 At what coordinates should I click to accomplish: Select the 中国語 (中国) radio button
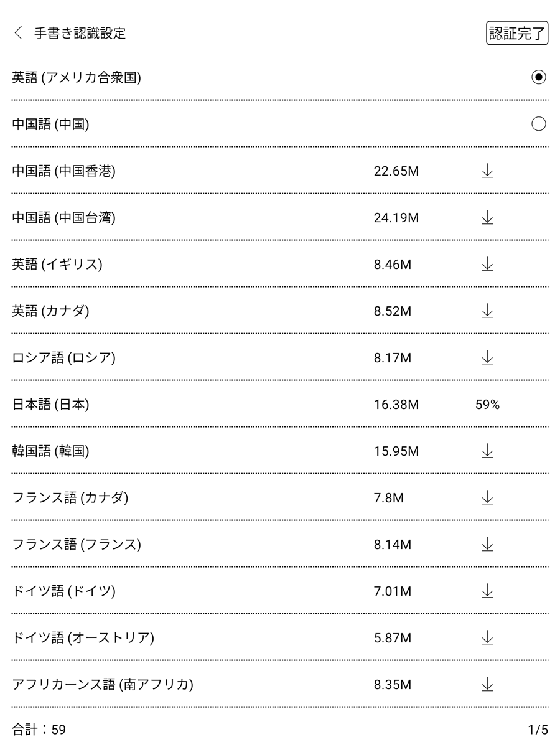pyautogui.click(x=539, y=125)
